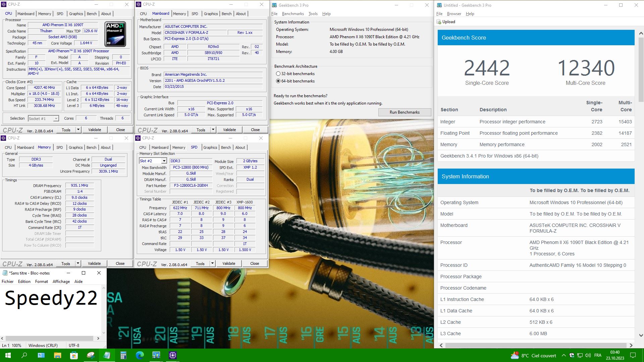The height and width of the screenshot is (362, 644).
Task: Switch to Bench tab in CPU window
Action: (92, 14)
